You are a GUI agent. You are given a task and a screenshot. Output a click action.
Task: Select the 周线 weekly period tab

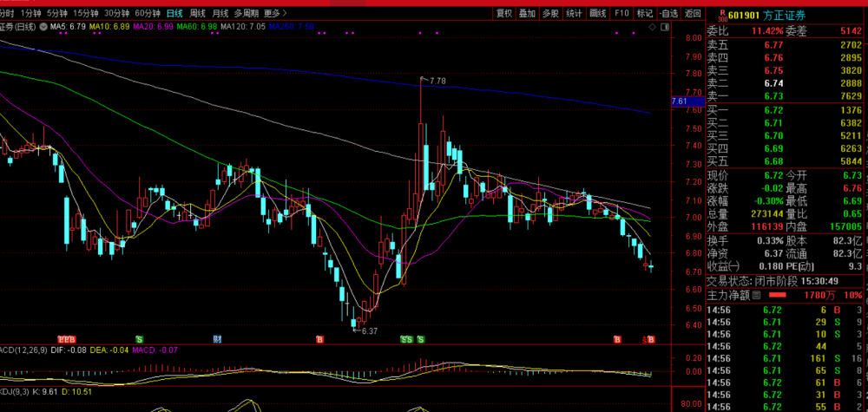tap(198, 13)
